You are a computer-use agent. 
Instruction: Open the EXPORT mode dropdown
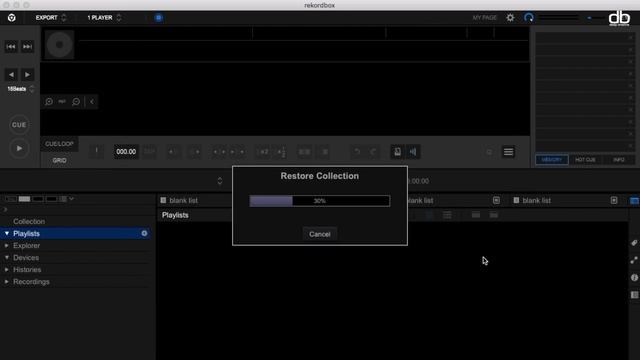tap(51, 18)
